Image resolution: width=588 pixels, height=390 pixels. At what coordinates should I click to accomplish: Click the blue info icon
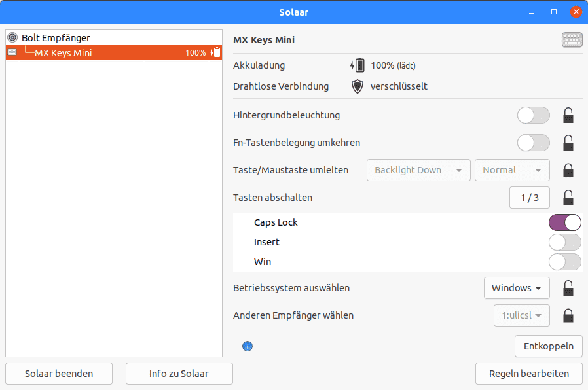248,346
